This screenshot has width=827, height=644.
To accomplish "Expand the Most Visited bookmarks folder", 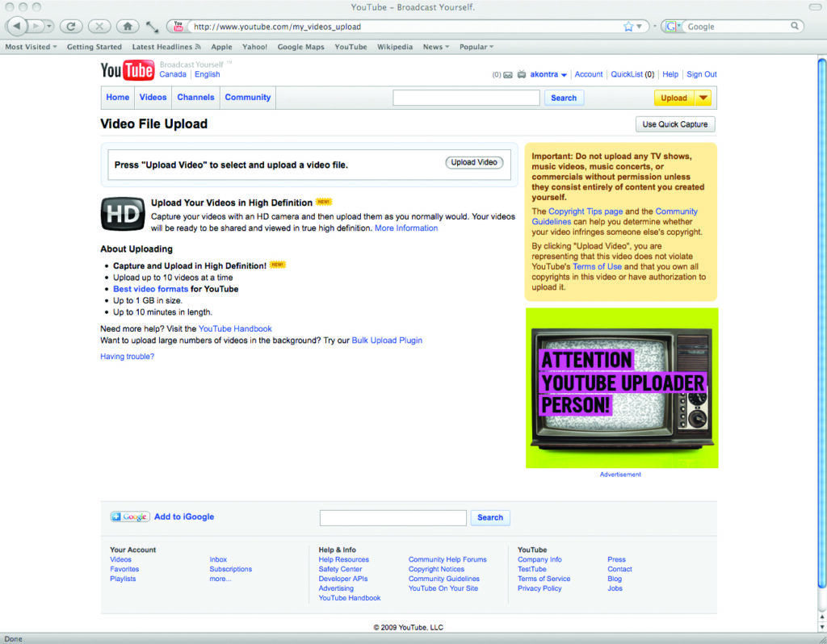I will point(31,47).
